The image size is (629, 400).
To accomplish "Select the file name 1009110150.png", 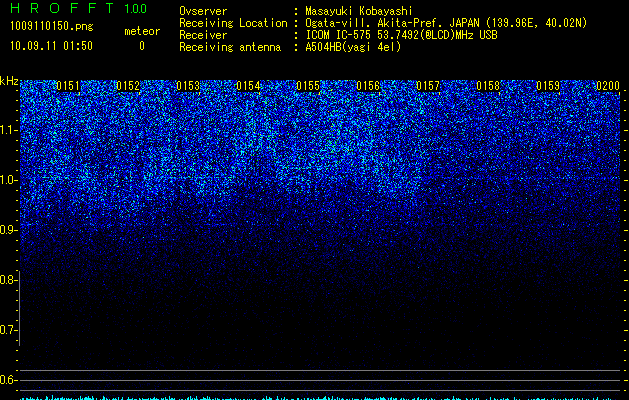I will coord(51,27).
